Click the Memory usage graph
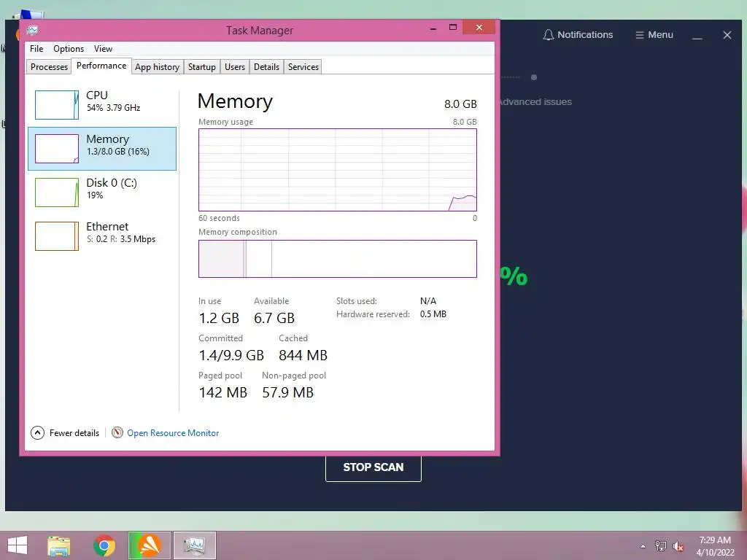The height and width of the screenshot is (560, 747). coord(338,169)
